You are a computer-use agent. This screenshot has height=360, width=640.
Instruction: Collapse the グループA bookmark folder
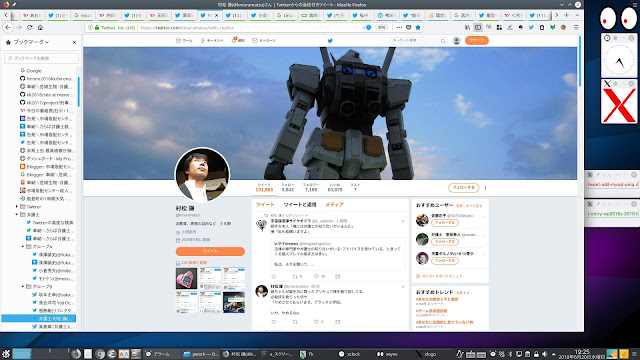click(x=22, y=247)
